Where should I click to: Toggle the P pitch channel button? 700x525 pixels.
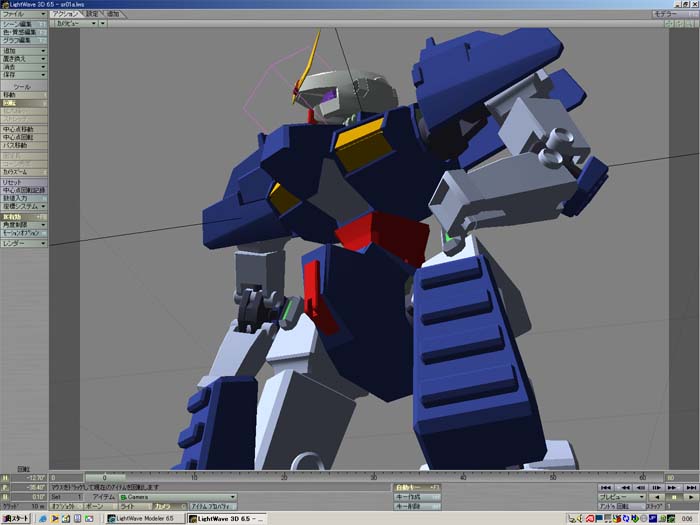(5, 488)
